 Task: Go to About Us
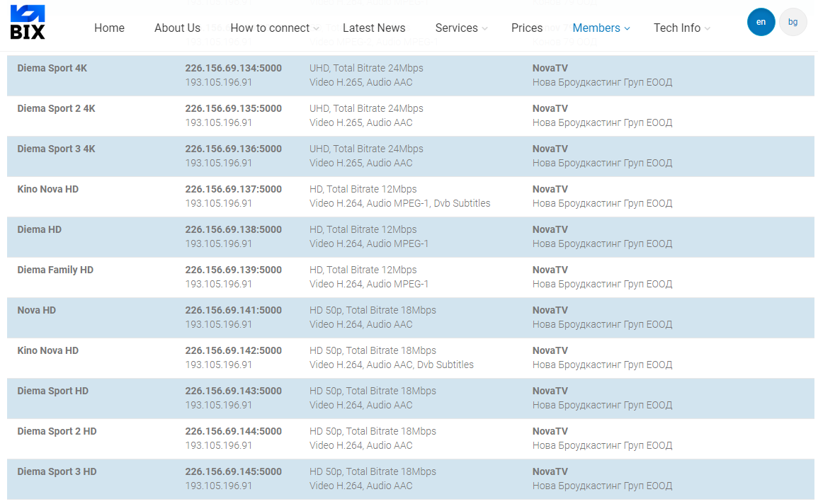click(x=177, y=28)
